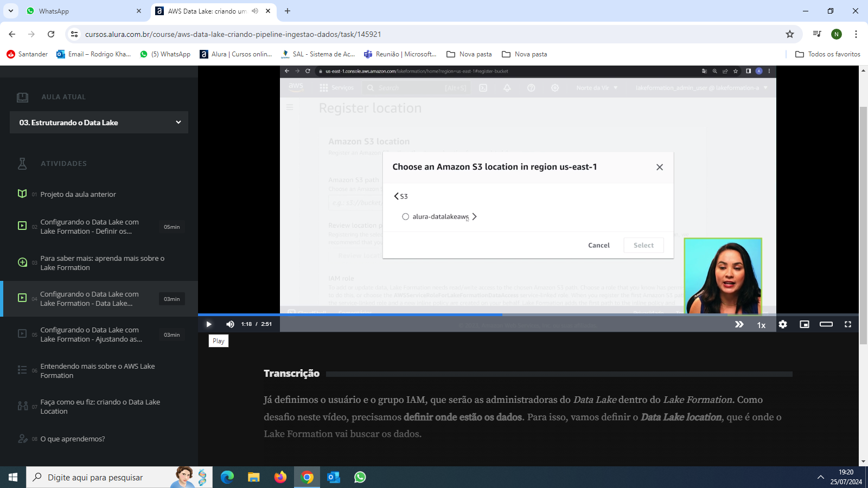
Task: Open the tab search dropdown
Action: tap(11, 11)
